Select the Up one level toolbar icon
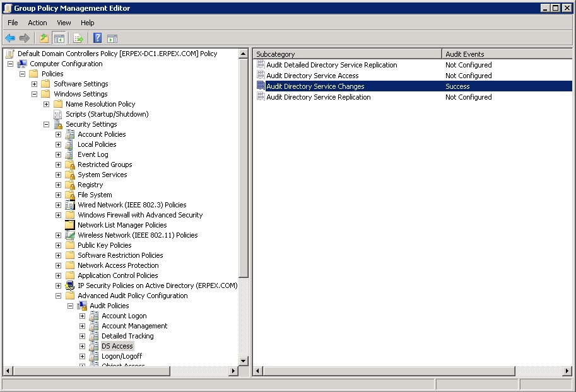Viewport: 576px width, 392px height. (x=43, y=38)
